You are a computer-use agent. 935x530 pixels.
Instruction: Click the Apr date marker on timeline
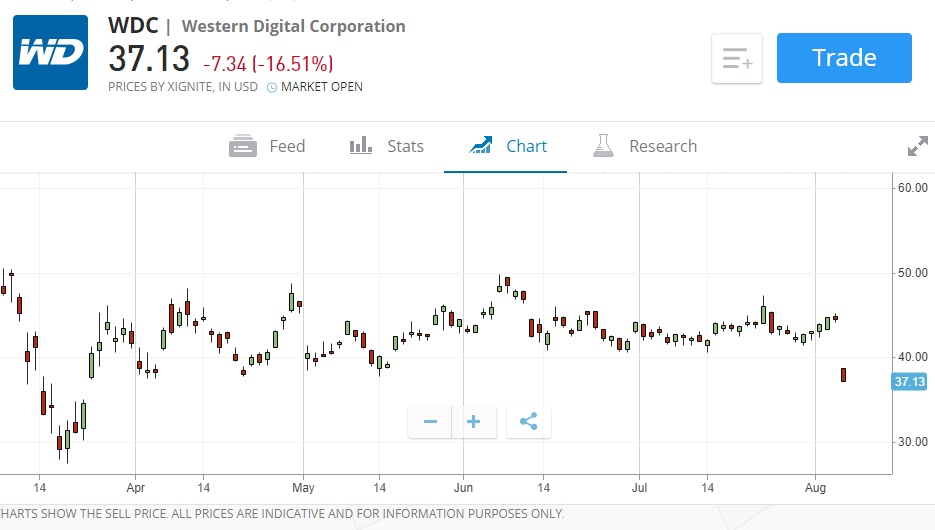pyautogui.click(x=135, y=488)
